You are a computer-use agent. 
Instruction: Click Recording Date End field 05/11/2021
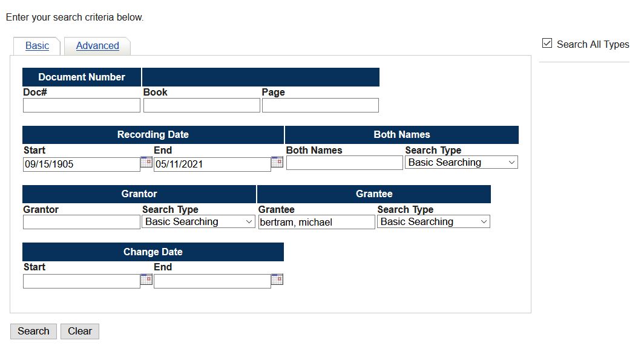pos(212,165)
